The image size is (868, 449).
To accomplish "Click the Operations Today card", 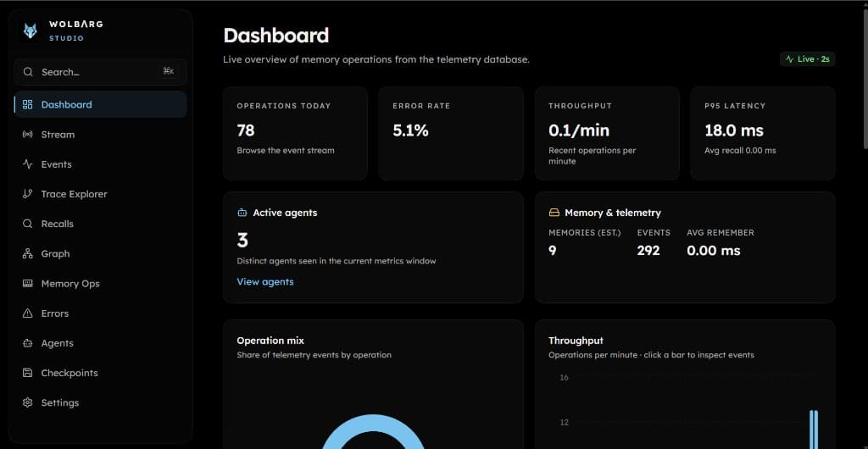I will 295,133.
